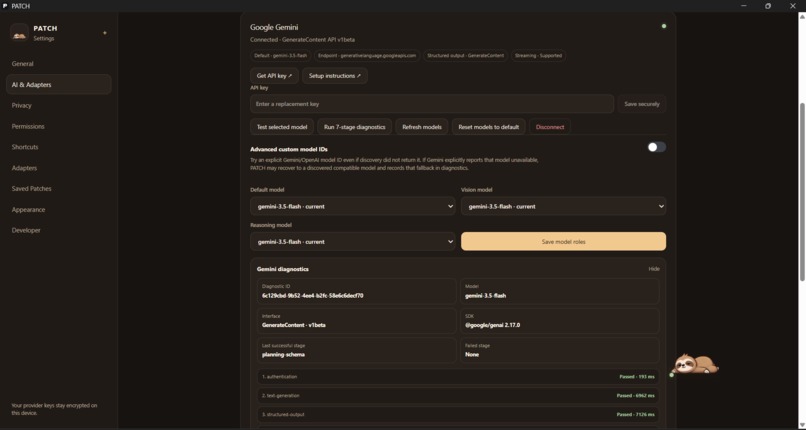Click provider keys stay encrypted note
806x430 pixels.
pyautogui.click(x=54, y=409)
